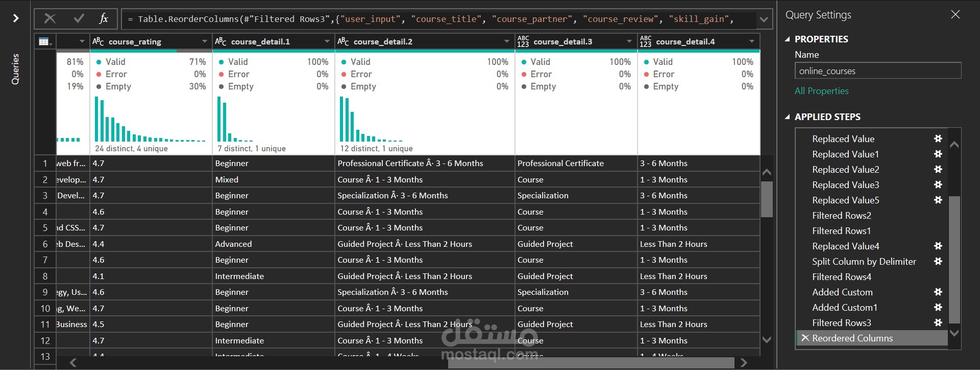
Task: Delete the Reordered Columns step X icon
Action: [805, 338]
